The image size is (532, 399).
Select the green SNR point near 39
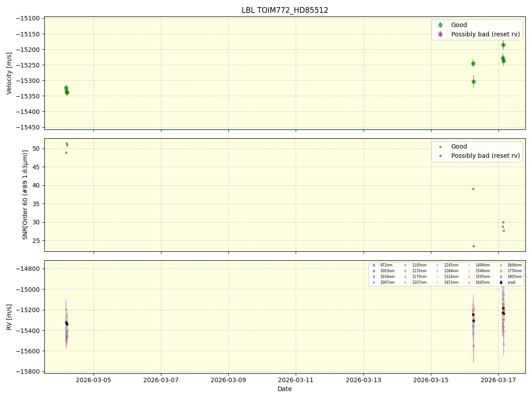tap(473, 189)
